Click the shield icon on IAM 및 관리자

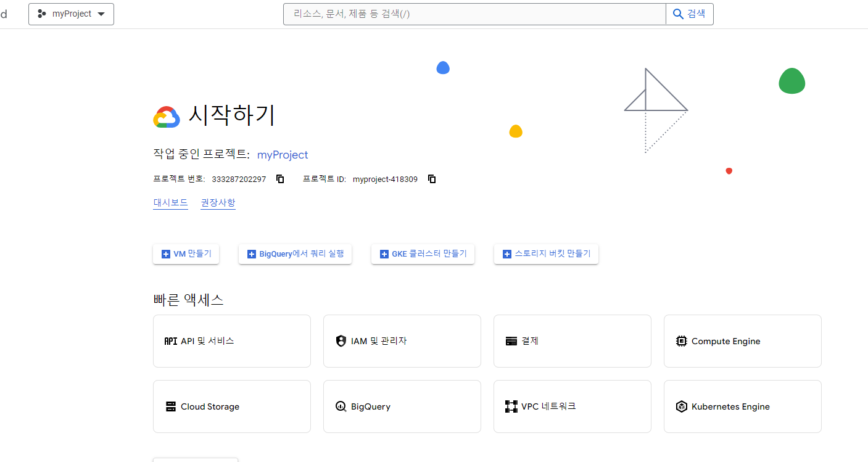[341, 341]
